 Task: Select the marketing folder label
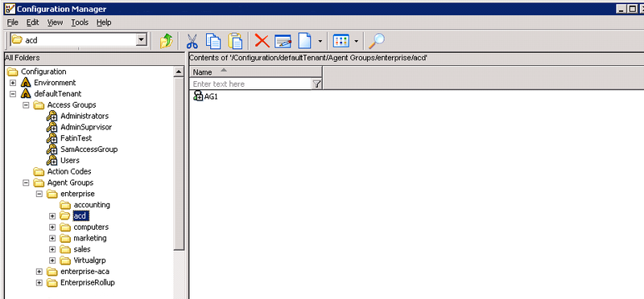(90, 238)
